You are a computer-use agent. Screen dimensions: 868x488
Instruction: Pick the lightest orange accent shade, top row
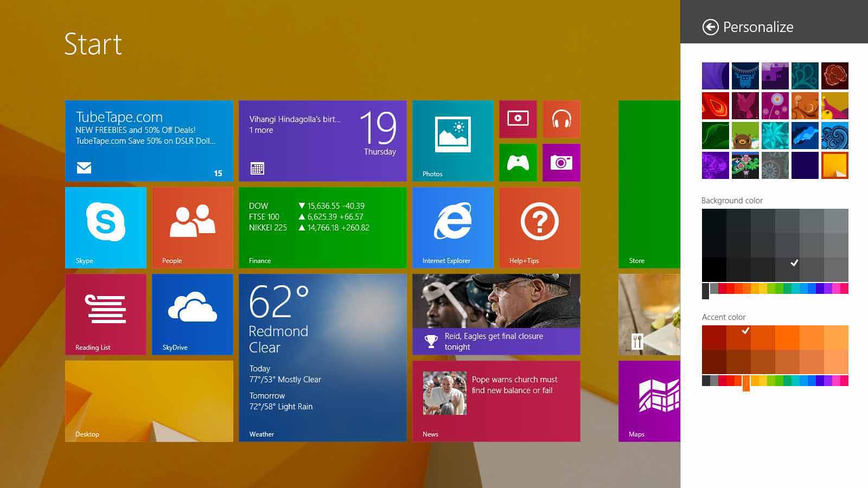pos(836,337)
